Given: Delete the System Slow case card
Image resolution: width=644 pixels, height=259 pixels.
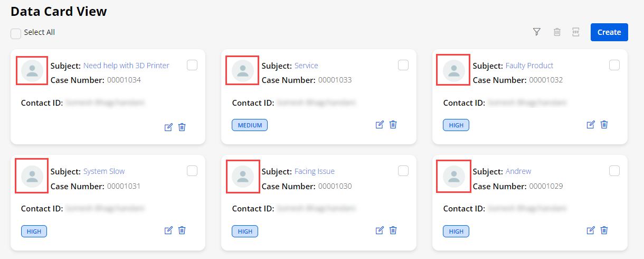Looking at the screenshot, I should [182, 230].
